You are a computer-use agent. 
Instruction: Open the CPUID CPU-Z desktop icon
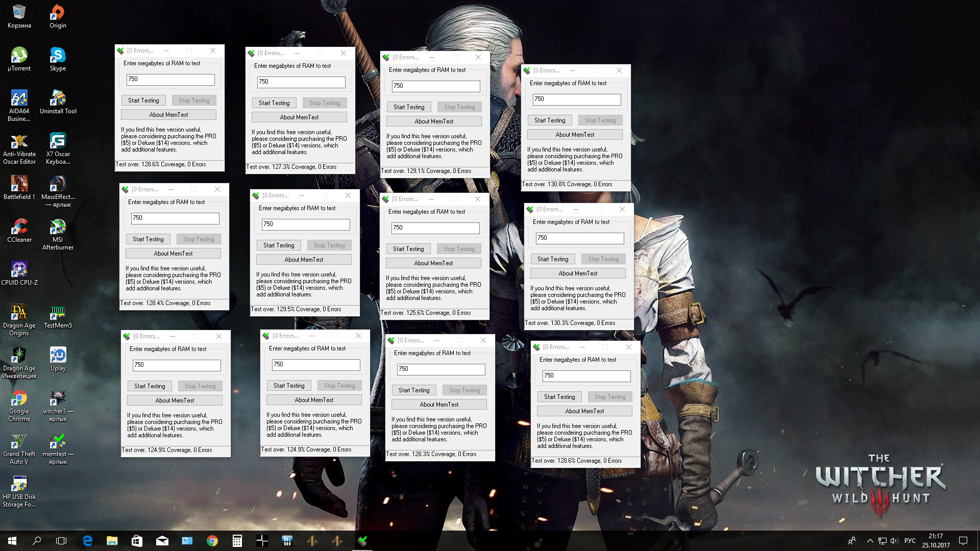(x=19, y=269)
